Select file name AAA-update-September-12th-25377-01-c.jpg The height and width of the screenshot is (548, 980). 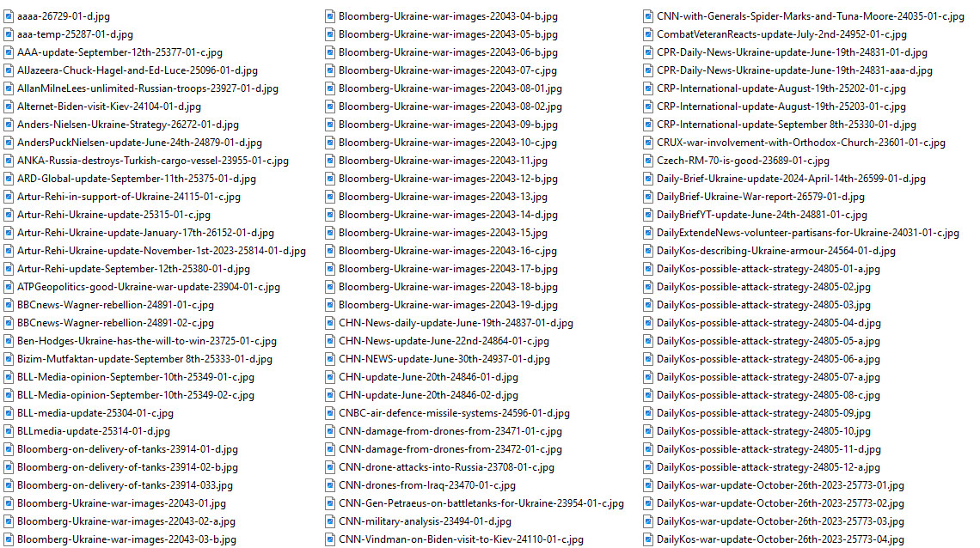pos(120,52)
